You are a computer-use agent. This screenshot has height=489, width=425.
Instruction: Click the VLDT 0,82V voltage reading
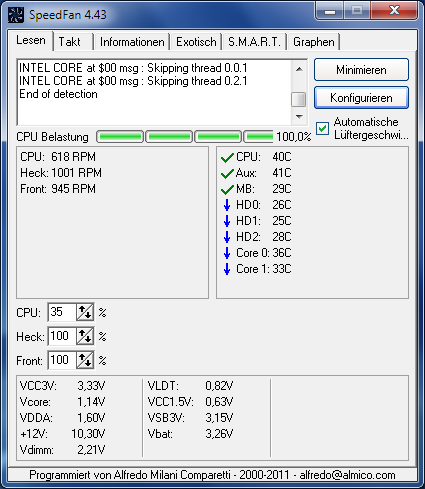coord(190,386)
